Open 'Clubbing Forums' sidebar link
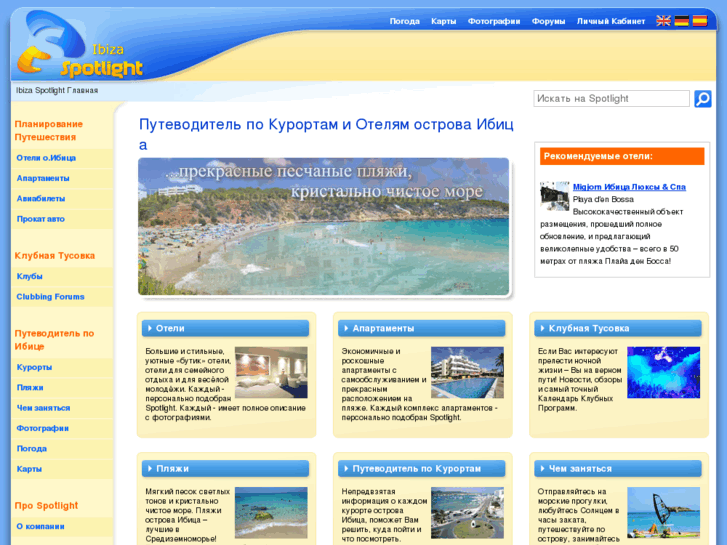 62,297
